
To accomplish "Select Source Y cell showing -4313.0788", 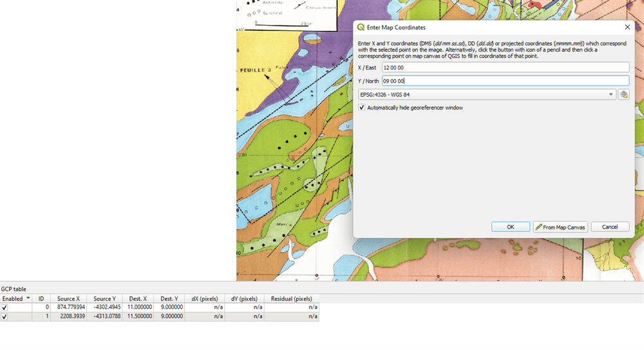I will click(x=104, y=317).
